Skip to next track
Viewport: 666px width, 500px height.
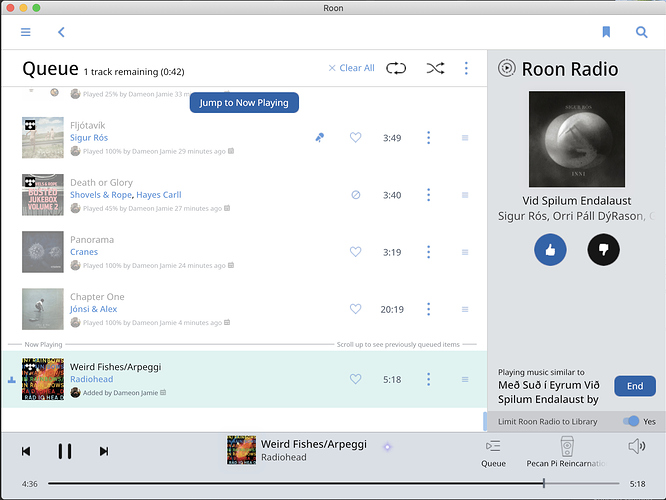pos(104,451)
